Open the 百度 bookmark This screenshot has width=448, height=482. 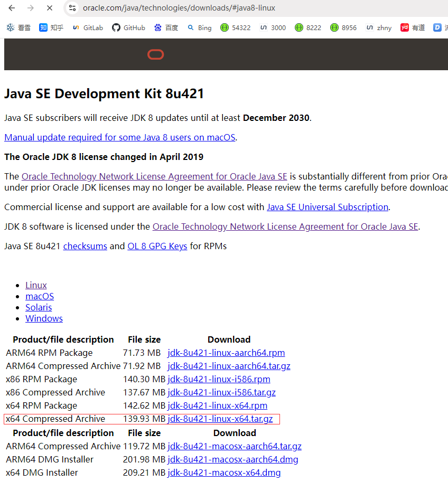pos(166,27)
